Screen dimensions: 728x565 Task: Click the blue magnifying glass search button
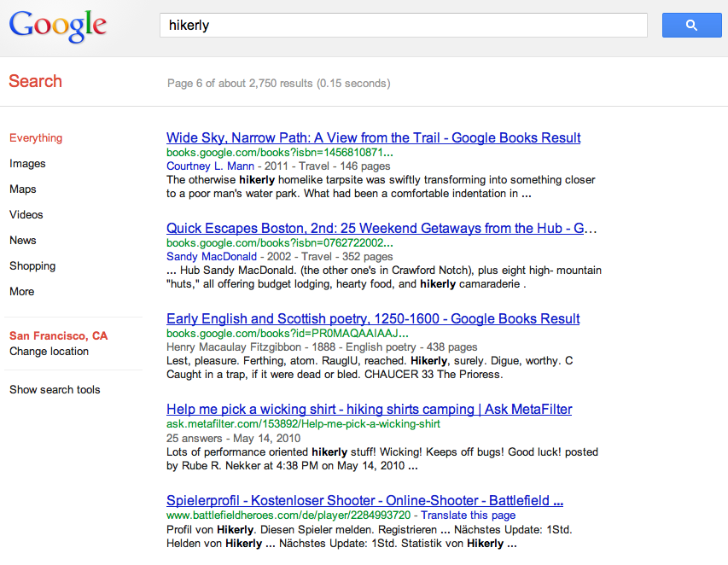coord(691,26)
